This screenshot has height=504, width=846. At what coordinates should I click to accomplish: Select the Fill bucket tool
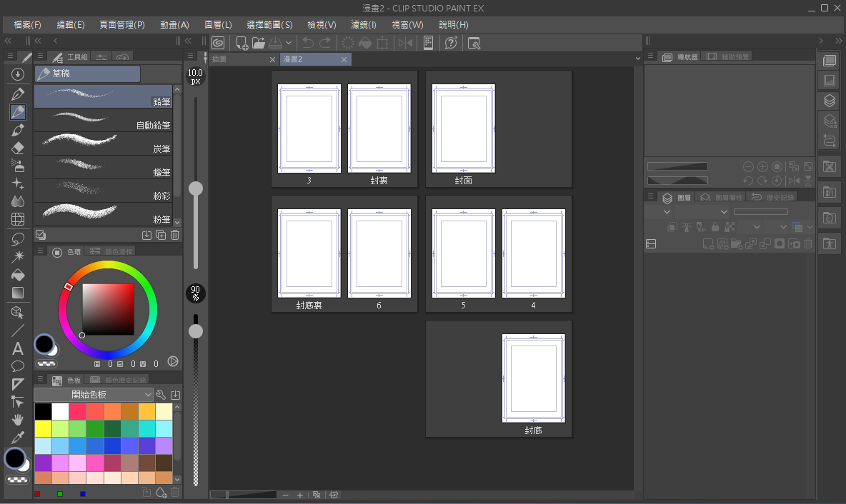[19, 275]
